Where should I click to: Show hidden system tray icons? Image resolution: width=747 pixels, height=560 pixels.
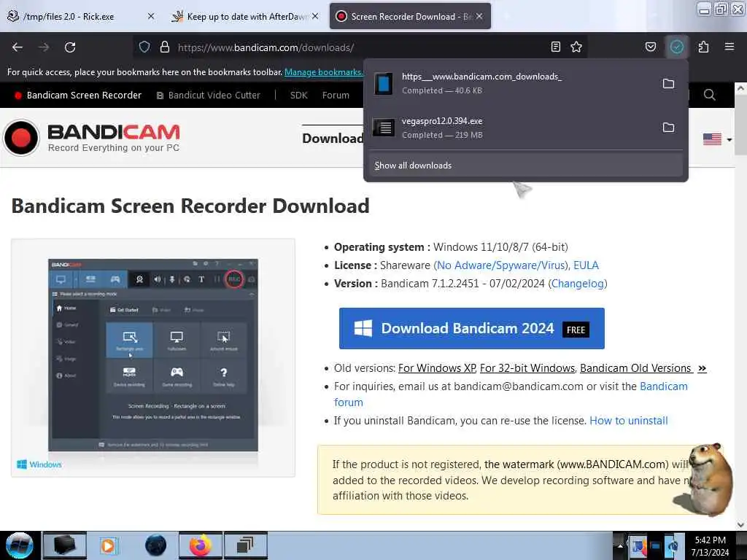[620, 545]
